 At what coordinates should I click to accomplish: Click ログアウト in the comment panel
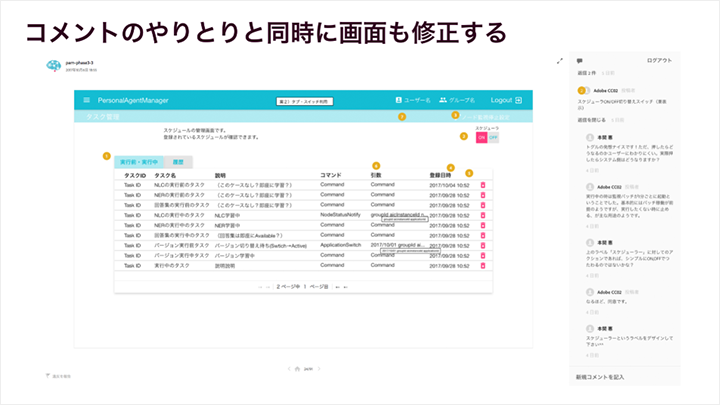[x=660, y=61]
